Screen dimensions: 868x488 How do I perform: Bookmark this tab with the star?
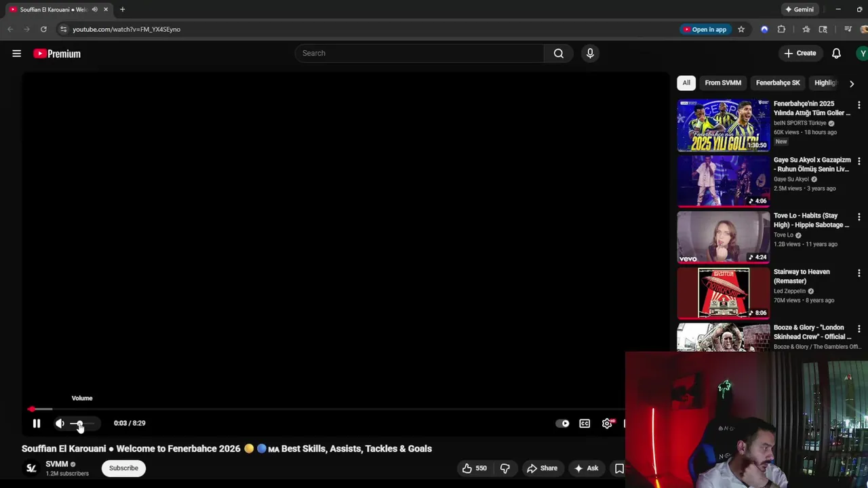pyautogui.click(x=741, y=29)
